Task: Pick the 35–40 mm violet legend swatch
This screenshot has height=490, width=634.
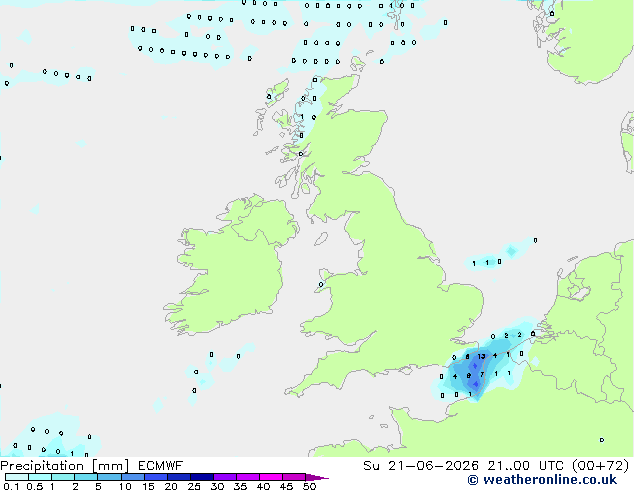Action: [x=248, y=477]
